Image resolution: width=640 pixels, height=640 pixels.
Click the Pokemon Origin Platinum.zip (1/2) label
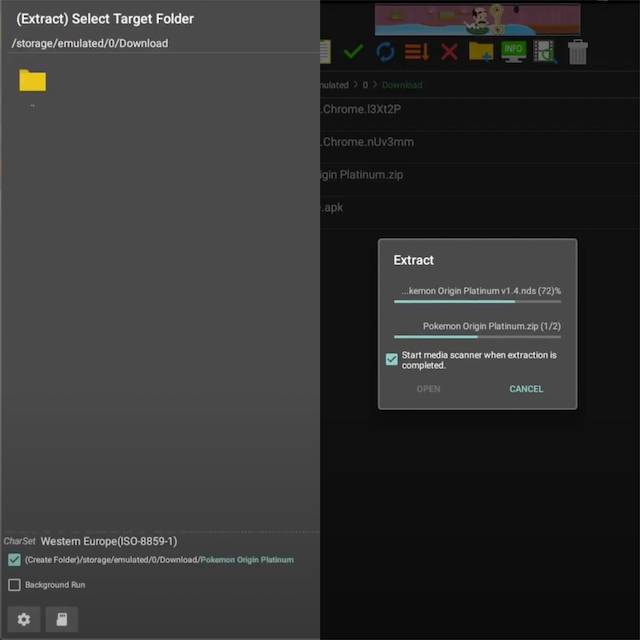pyautogui.click(x=491, y=326)
